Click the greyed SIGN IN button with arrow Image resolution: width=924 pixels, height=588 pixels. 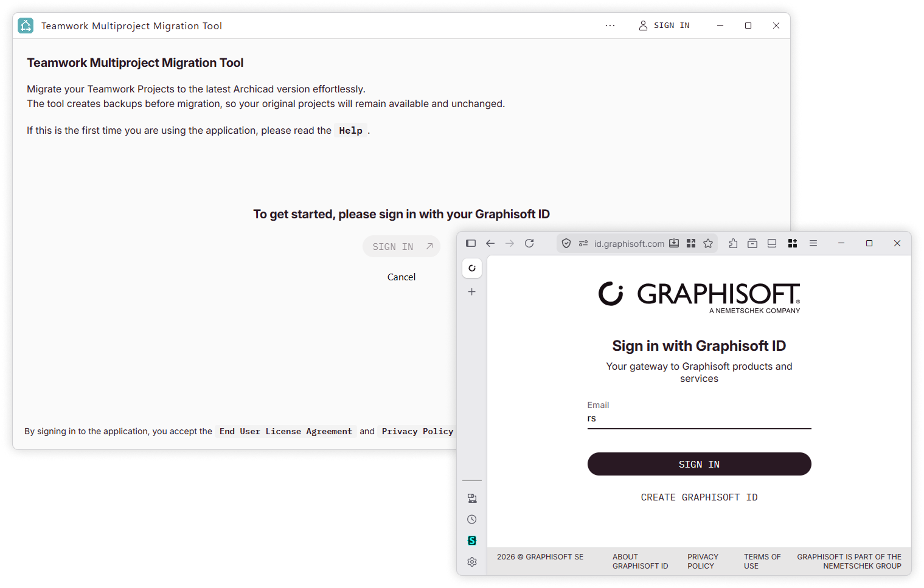point(401,246)
